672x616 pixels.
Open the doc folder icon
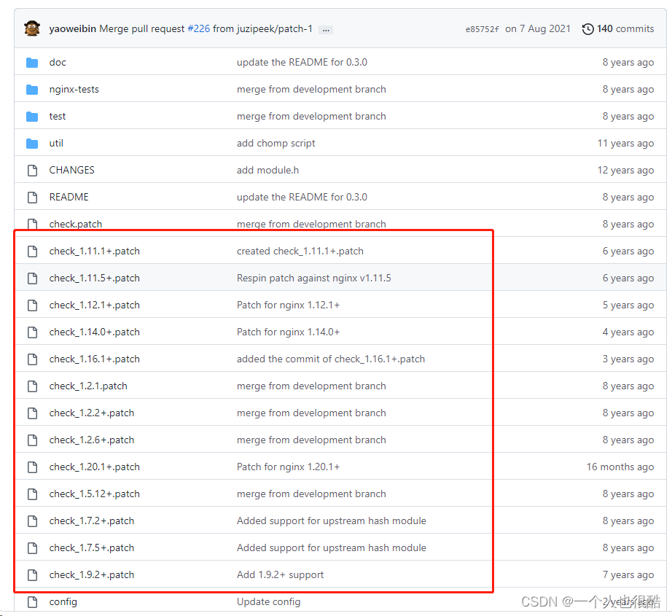(32, 62)
